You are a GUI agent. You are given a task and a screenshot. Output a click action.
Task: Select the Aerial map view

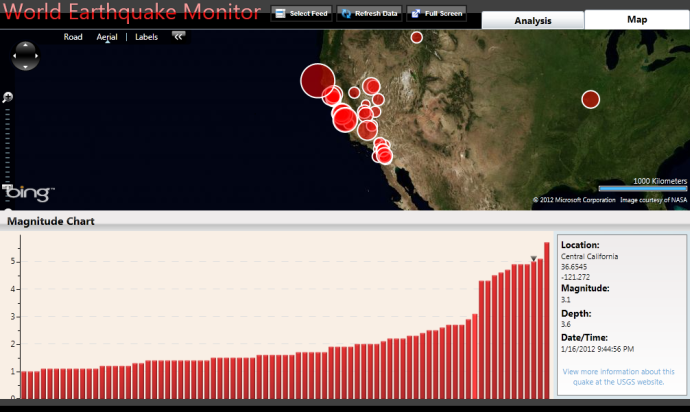pyautogui.click(x=107, y=37)
